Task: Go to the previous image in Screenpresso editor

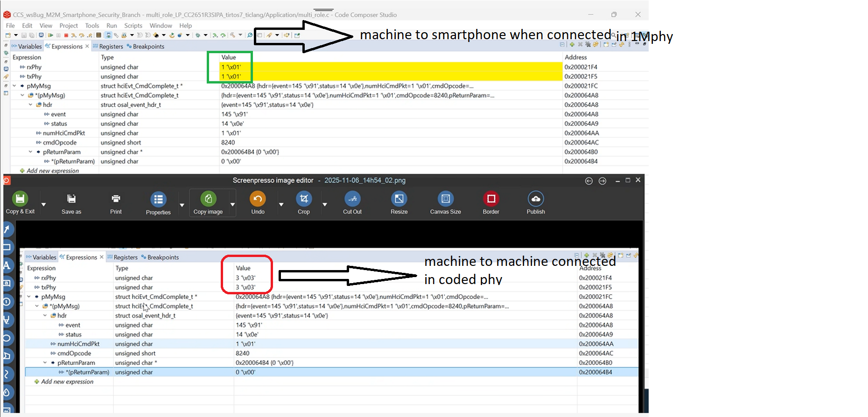Action: click(589, 181)
